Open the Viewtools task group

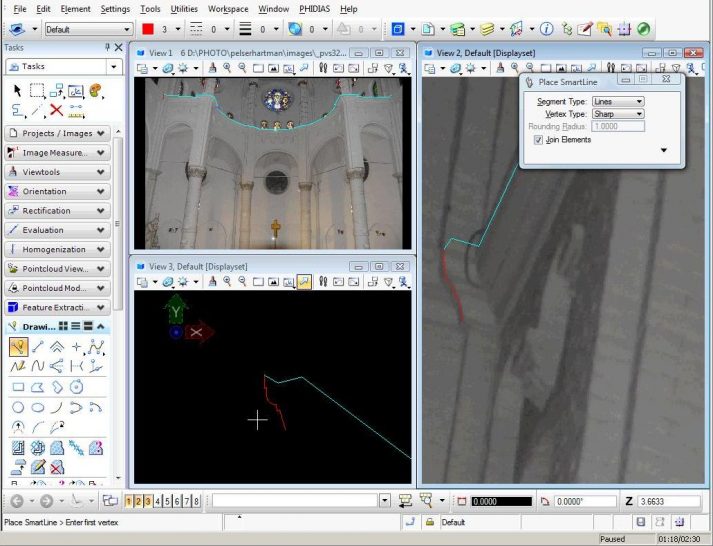pyautogui.click(x=57, y=172)
